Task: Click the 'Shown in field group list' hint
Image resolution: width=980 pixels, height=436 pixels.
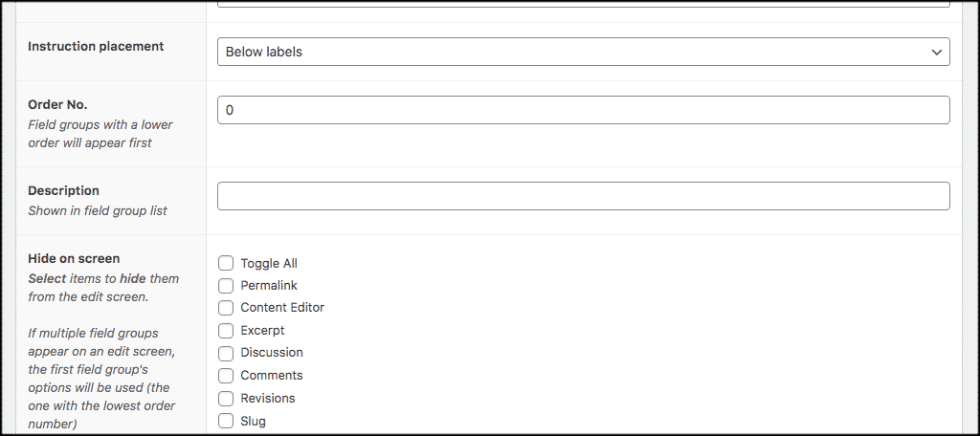Action: tap(98, 210)
